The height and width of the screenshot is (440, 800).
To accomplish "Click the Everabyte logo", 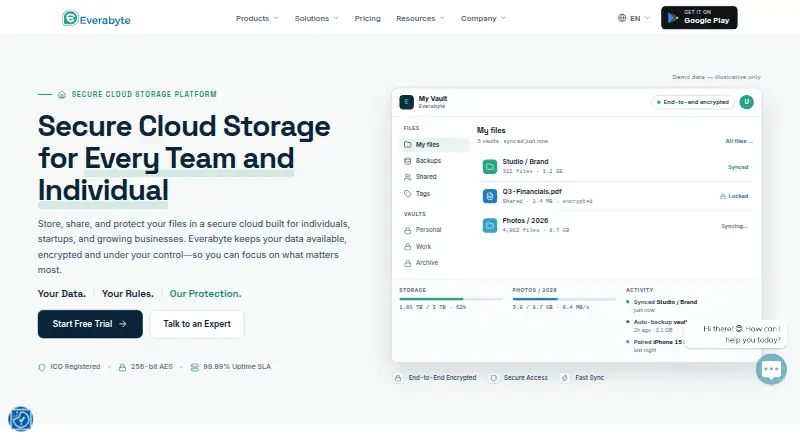I will tap(96, 18).
